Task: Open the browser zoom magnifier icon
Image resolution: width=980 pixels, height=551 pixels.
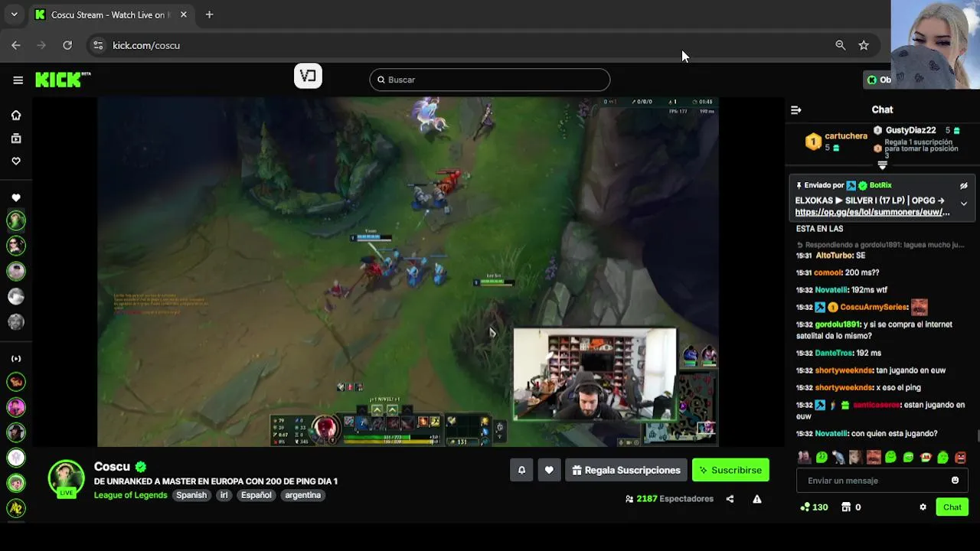Action: [841, 45]
